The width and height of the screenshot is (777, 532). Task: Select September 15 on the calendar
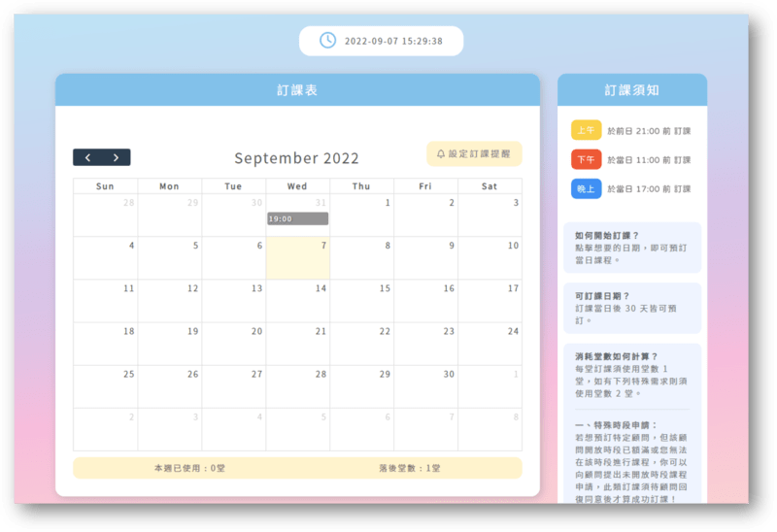pyautogui.click(x=361, y=301)
